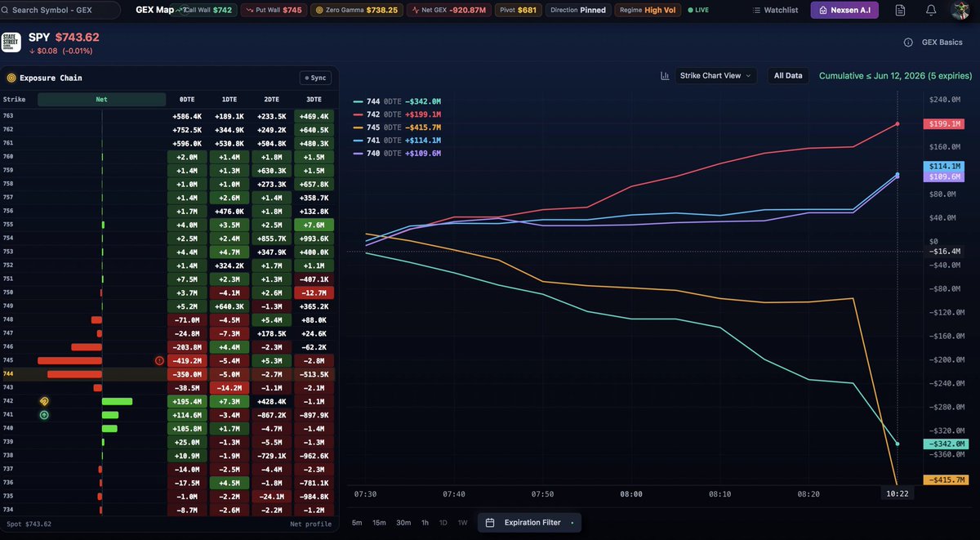This screenshot has height=540, width=980.
Task: Click the +195.4M cell for strike 742
Action: (x=187, y=401)
